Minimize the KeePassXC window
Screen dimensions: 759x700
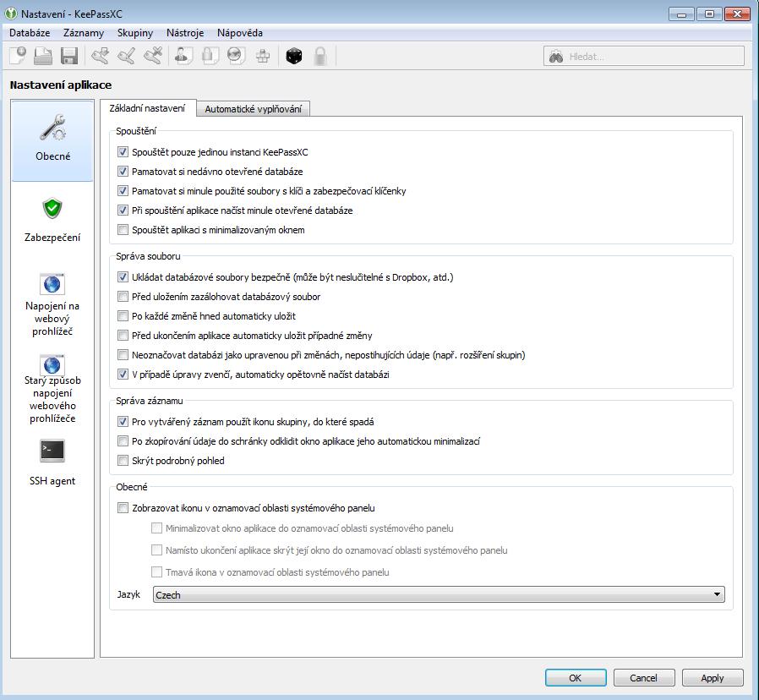[681, 14]
